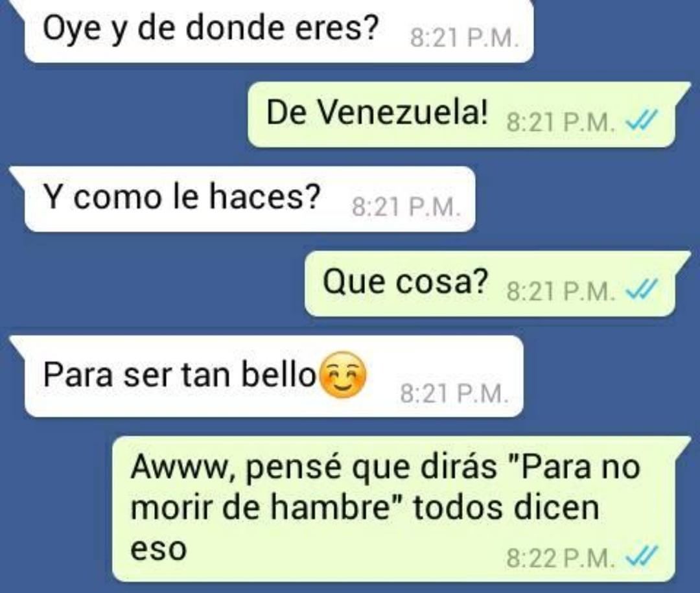Tap the 8:21 P.M. time on 'Que cosa?'
The height and width of the screenshot is (593, 700).
coord(561,292)
